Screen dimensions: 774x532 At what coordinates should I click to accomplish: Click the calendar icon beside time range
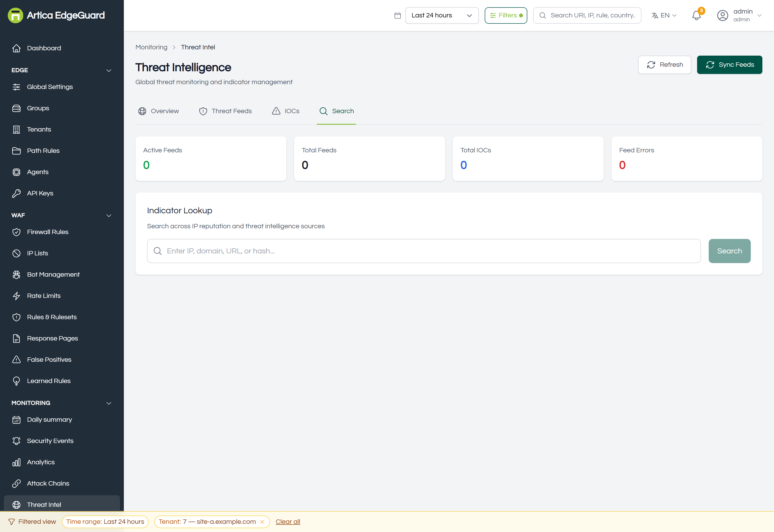[397, 15]
